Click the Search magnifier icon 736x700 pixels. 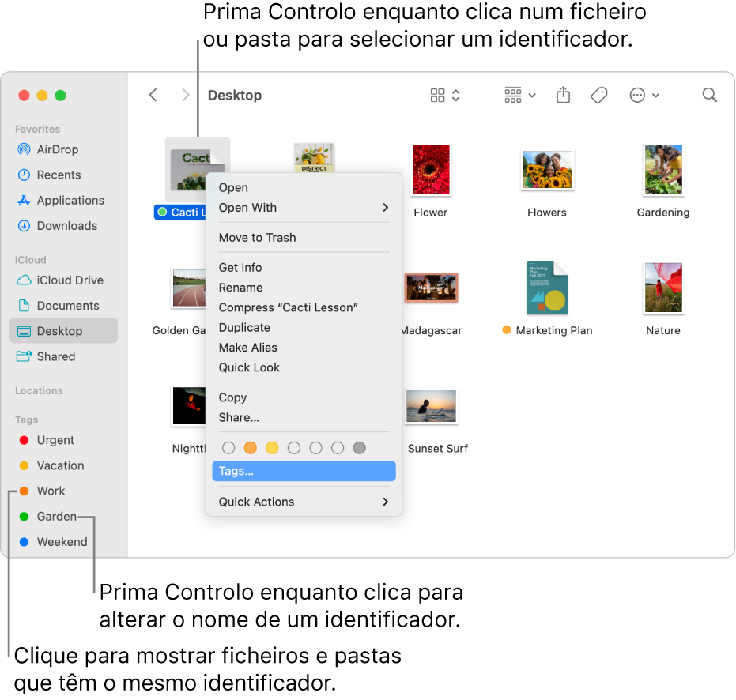(710, 96)
